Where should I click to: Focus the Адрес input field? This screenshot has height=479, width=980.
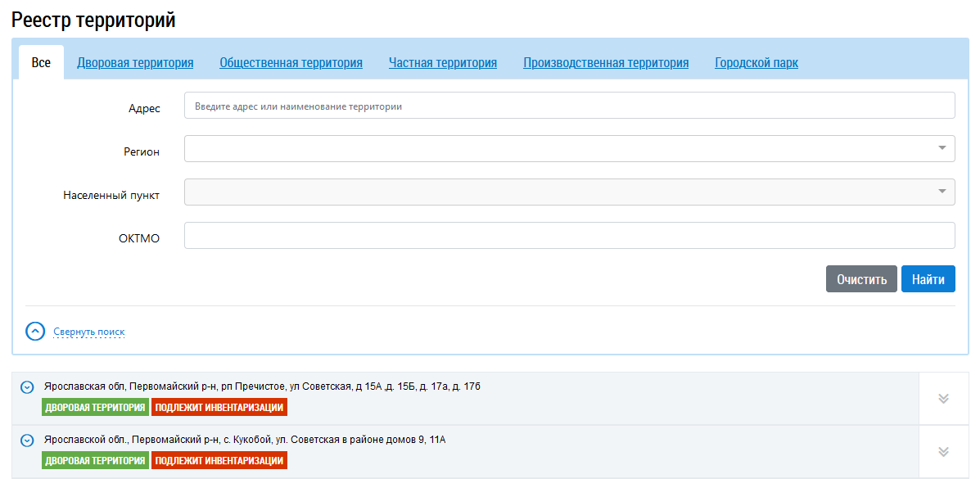tap(569, 106)
